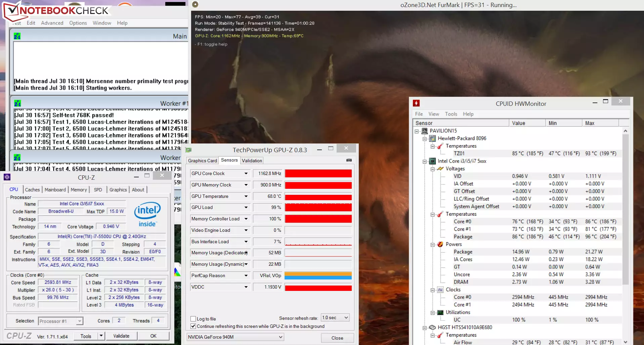This screenshot has height=345, width=644.
Task: Click the CPU-Z title bar icon
Action: 7,177
